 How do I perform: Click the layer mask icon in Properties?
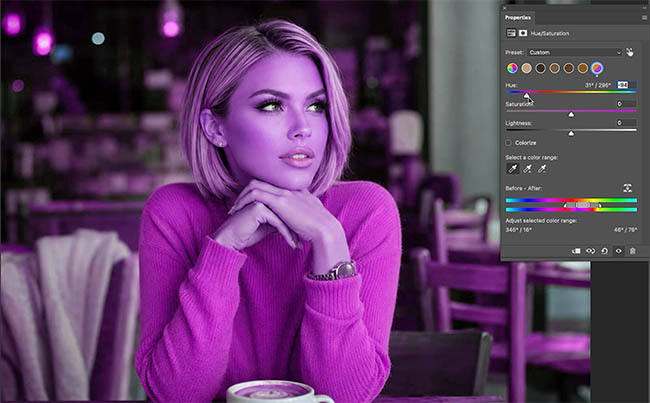[x=523, y=33]
